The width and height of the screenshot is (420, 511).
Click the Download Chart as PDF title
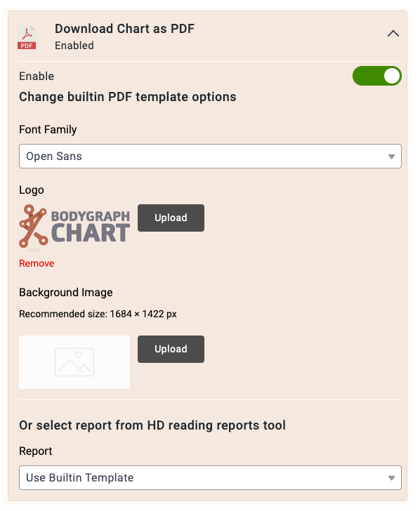(124, 29)
